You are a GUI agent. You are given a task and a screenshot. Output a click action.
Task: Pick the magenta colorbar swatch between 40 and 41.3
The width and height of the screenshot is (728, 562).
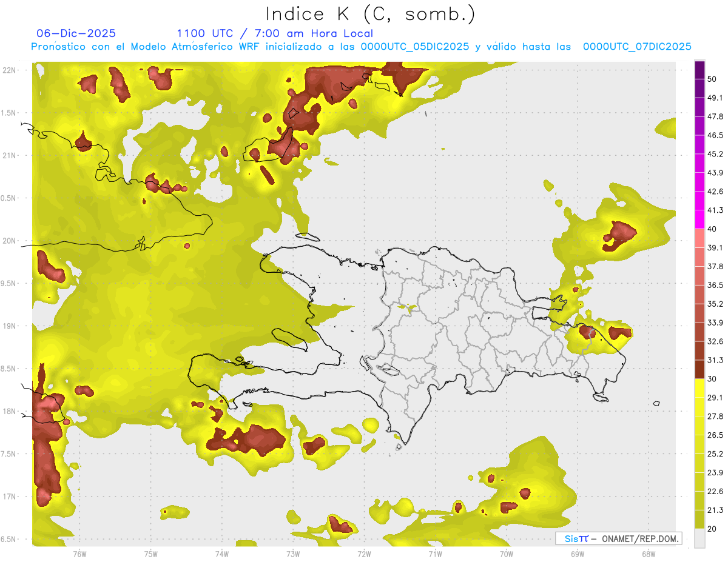699,219
